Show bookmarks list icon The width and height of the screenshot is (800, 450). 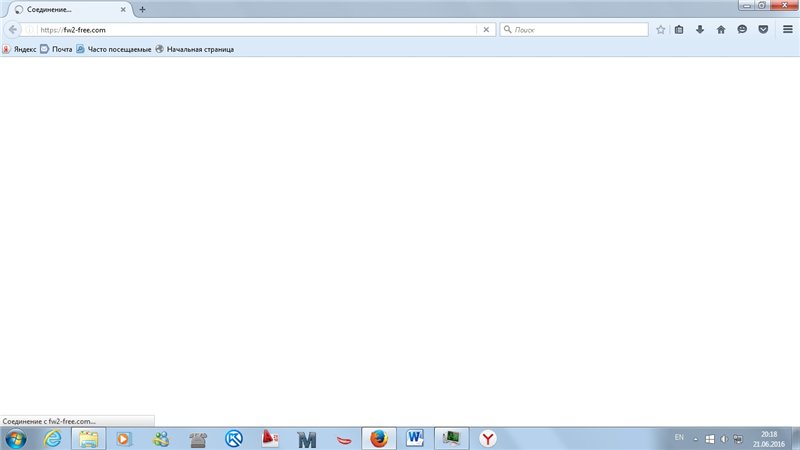tap(679, 30)
